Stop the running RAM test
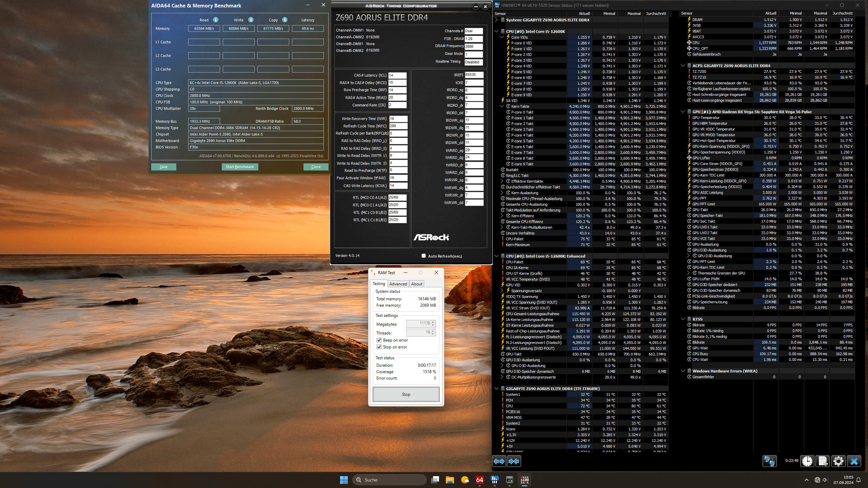Image resolution: width=868 pixels, height=488 pixels. click(406, 394)
